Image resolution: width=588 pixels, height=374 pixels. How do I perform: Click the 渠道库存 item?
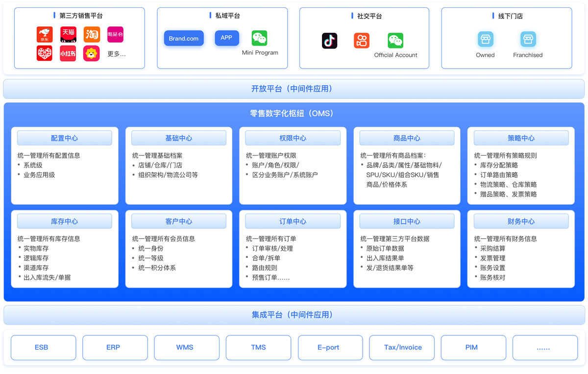36,268
